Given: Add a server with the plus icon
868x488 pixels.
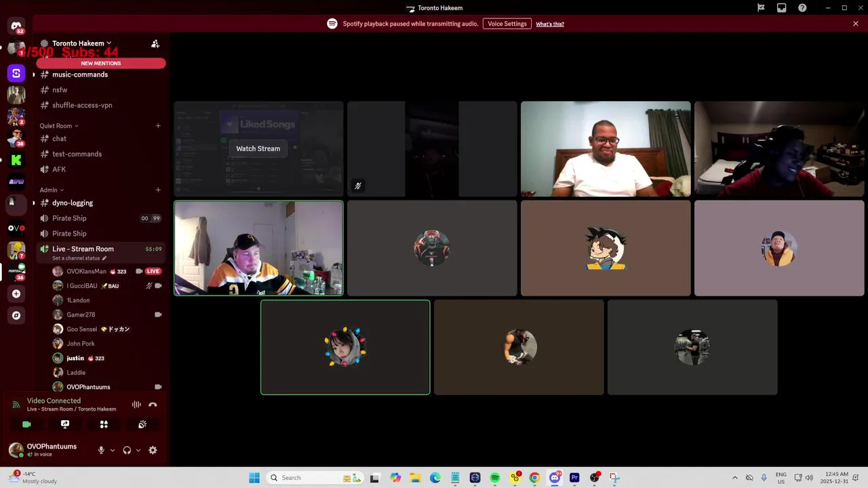Looking at the screenshot, I should click(x=16, y=293).
